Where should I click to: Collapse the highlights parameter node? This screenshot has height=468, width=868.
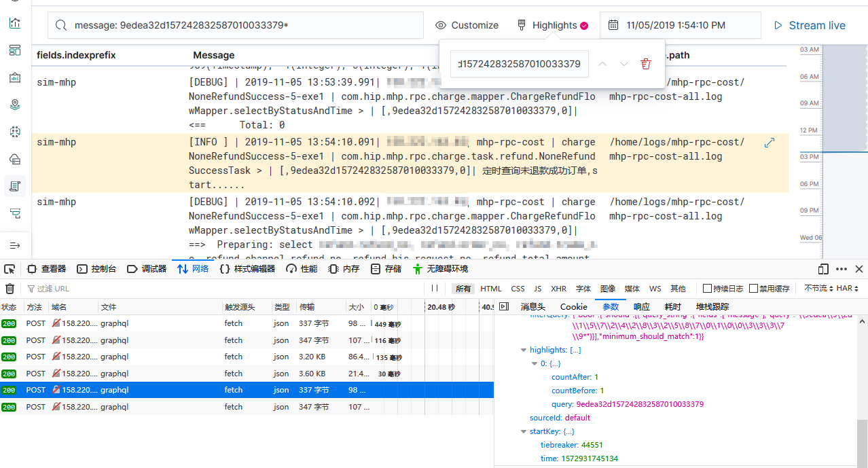coord(524,350)
